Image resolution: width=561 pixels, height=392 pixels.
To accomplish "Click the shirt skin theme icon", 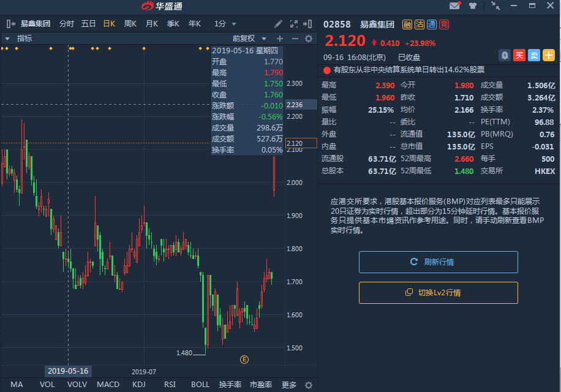I will tap(473, 6).
